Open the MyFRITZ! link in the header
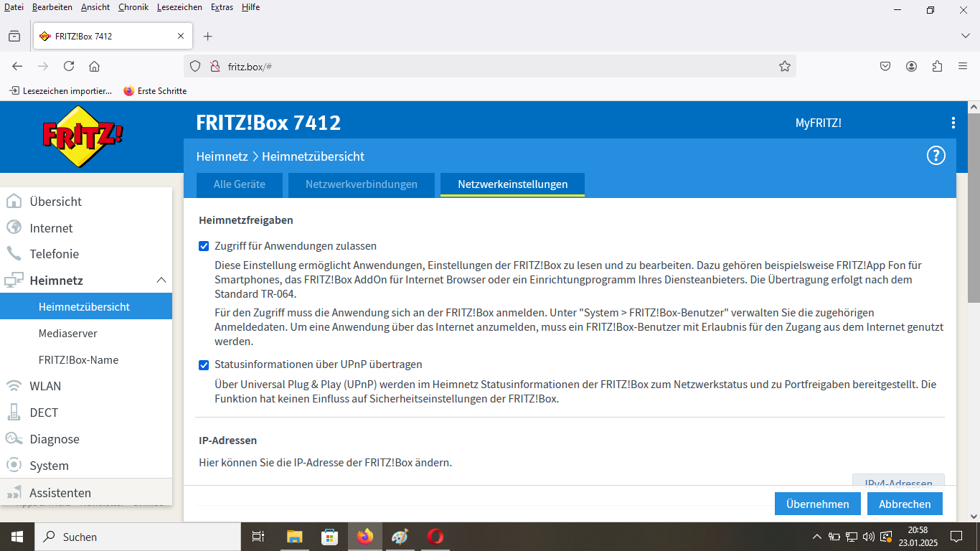 point(818,123)
